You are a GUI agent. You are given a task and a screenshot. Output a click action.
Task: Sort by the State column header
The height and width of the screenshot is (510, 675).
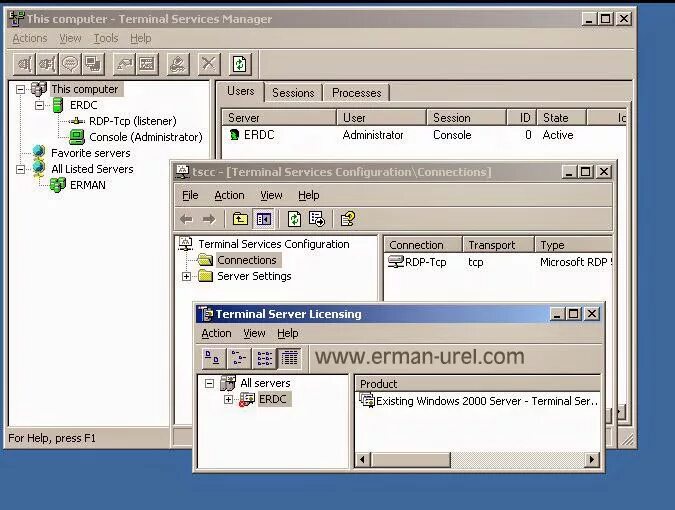[561, 117]
